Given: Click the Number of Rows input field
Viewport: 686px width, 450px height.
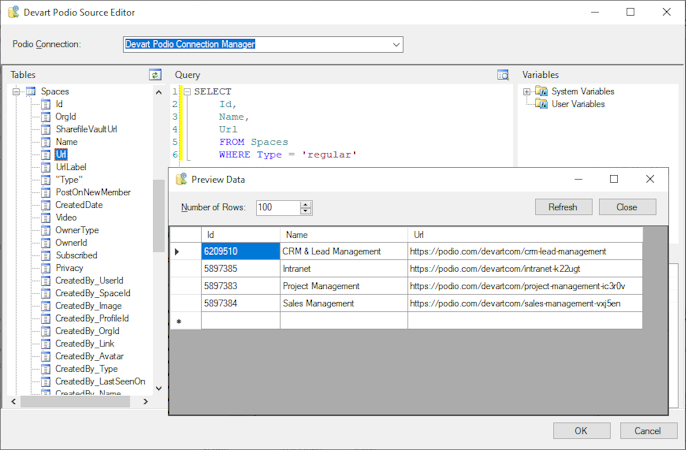Looking at the screenshot, I should point(276,208).
